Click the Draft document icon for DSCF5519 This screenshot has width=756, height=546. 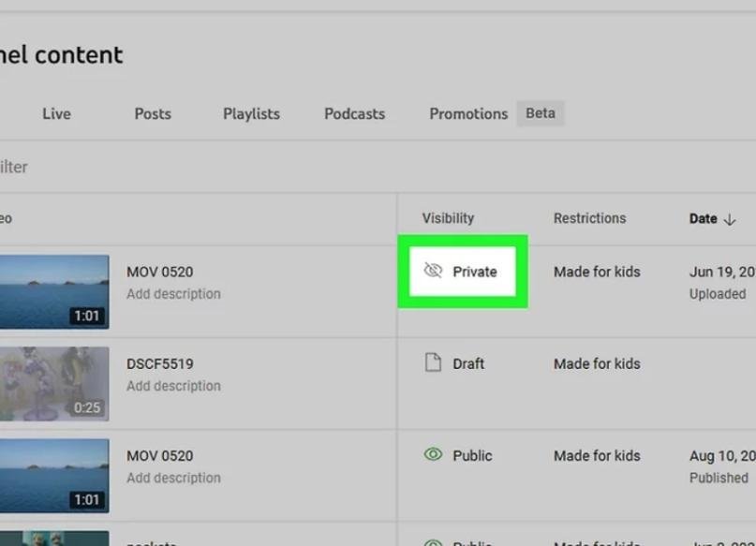[x=432, y=363]
